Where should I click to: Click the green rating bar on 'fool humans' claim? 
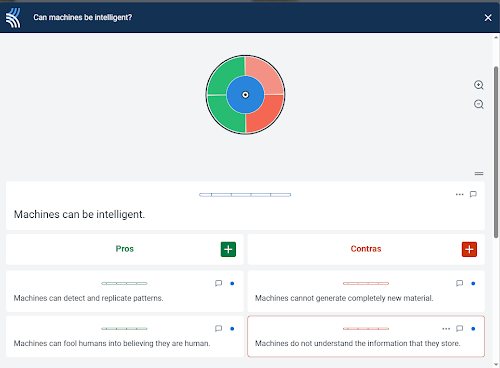(x=124, y=329)
